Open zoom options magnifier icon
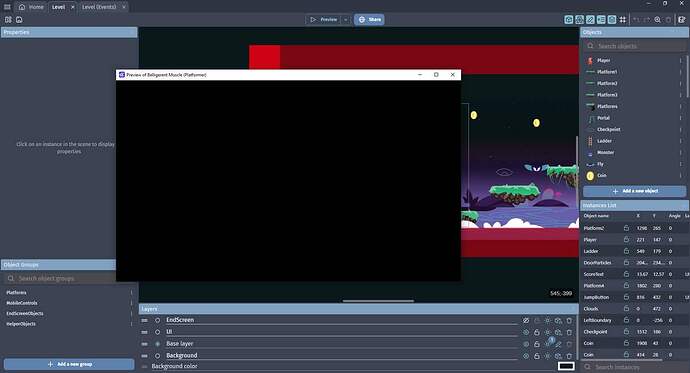Image resolution: width=690 pixels, height=373 pixels. point(657,19)
